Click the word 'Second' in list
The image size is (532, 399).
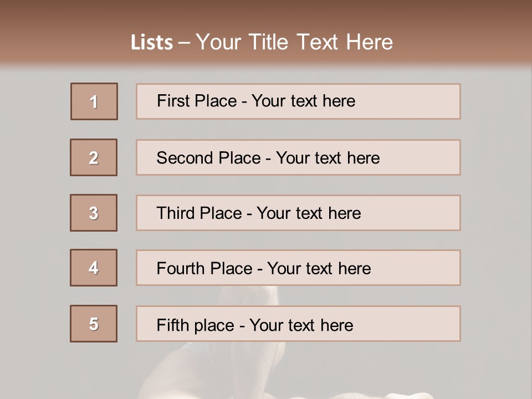click(x=185, y=158)
